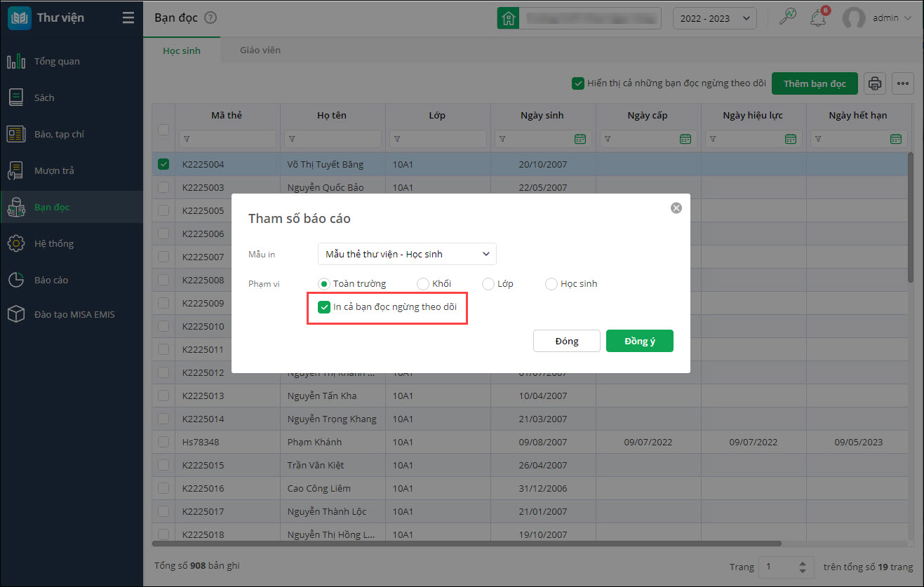Open the Mượn trả icon
924x587 pixels.
(x=16, y=170)
